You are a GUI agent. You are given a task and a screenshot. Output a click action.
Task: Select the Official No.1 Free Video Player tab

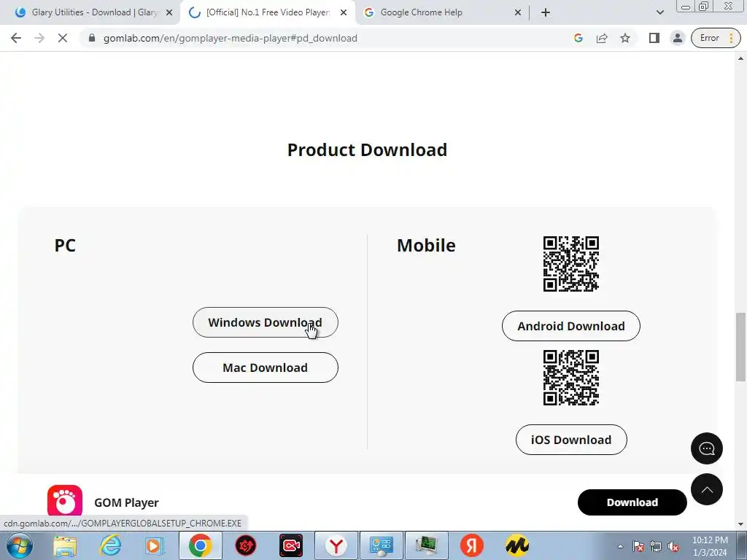tap(268, 12)
